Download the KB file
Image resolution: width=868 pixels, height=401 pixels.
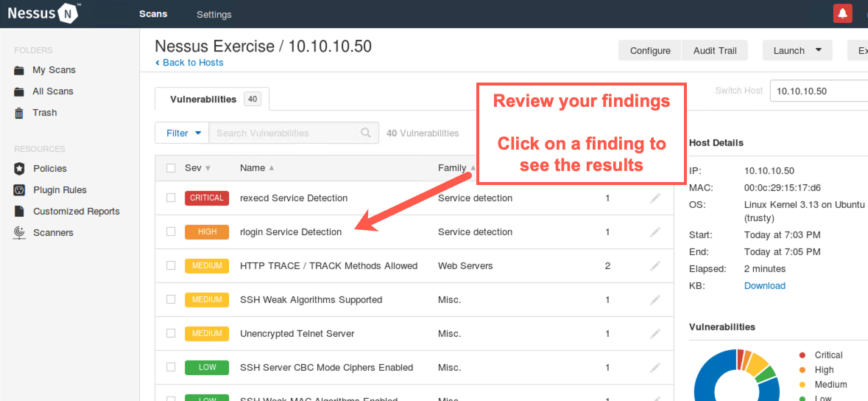pos(764,286)
